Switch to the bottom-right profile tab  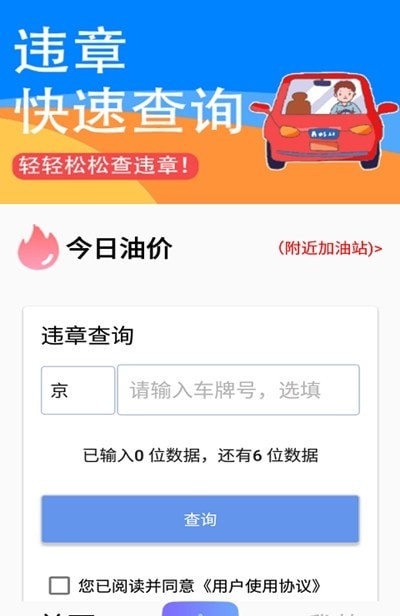click(x=333, y=613)
